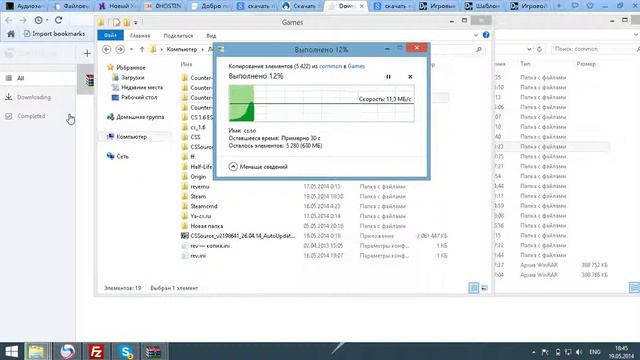Open Рабочий стол in navigation pane
640x360 pixels.
click(134, 97)
